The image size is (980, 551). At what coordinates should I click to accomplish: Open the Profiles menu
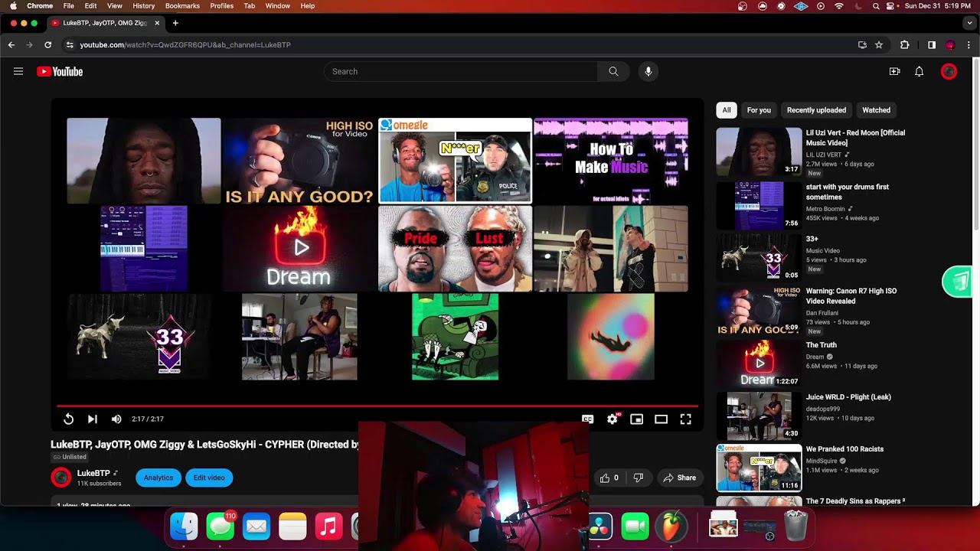[221, 6]
